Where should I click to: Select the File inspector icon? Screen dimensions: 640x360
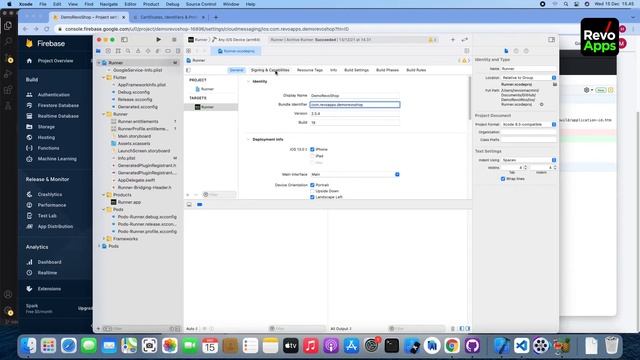pyautogui.click(x=506, y=51)
